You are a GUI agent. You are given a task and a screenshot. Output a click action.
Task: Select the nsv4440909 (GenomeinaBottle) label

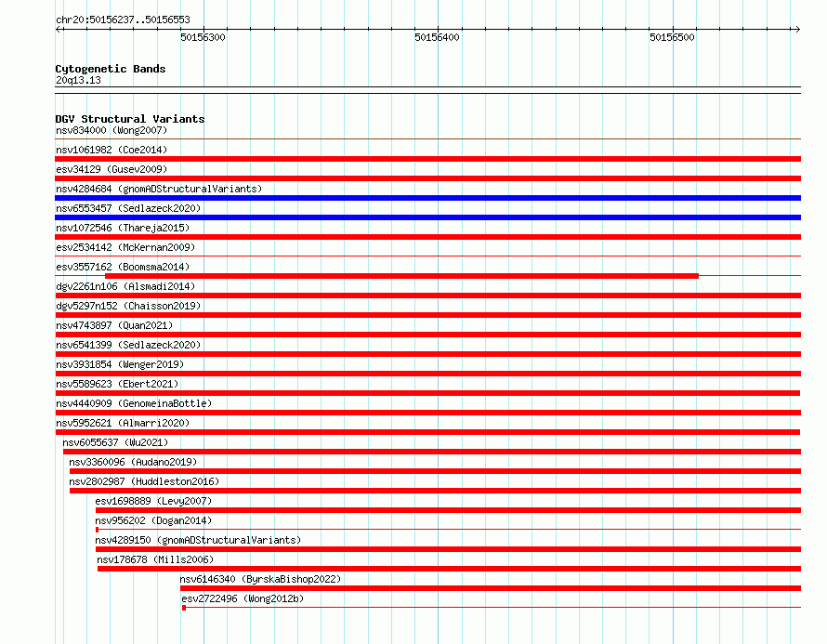click(x=134, y=403)
